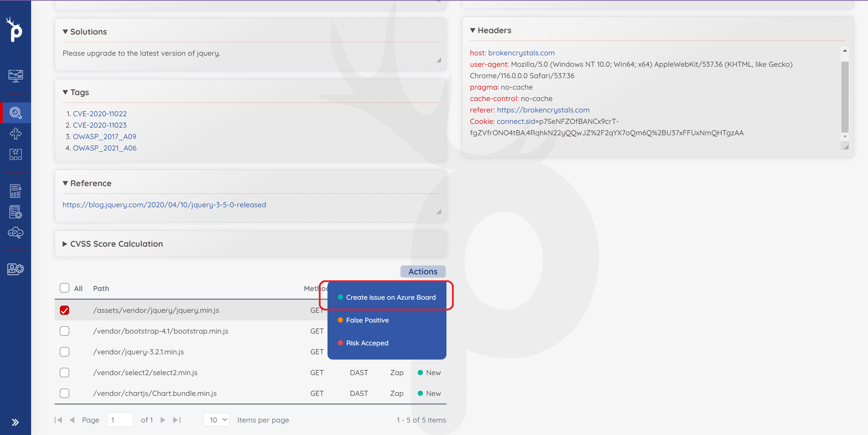Screen dimensions: 868x435
Task: Collapse the Tags section
Action: click(x=65, y=92)
